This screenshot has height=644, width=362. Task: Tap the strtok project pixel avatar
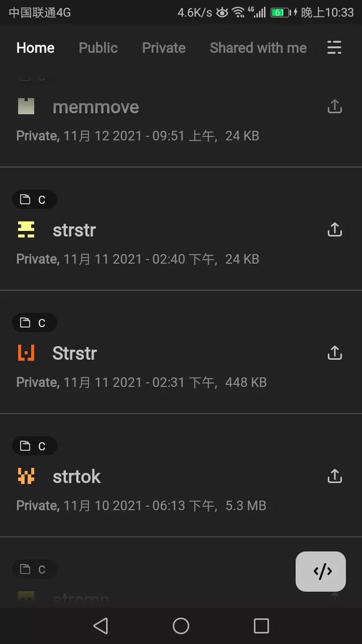coord(26,476)
